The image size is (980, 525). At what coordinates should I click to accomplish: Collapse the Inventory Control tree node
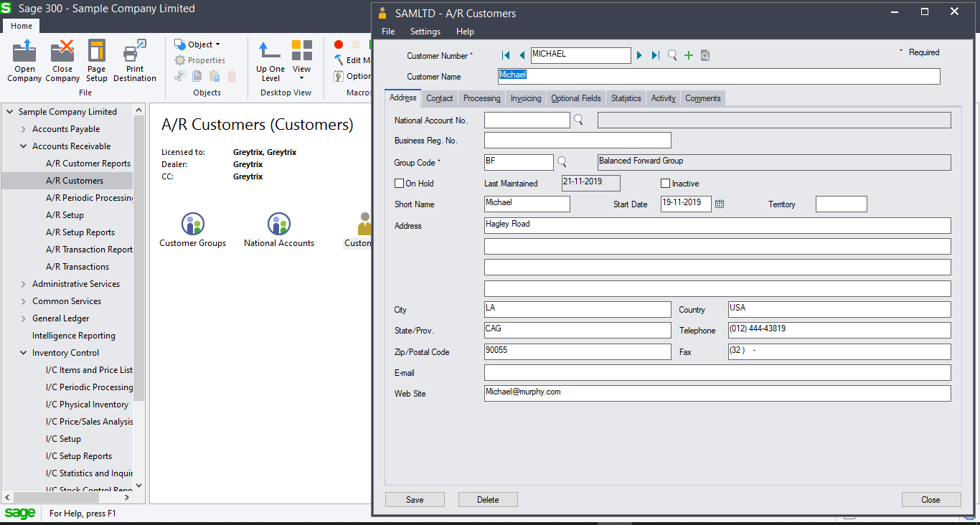pyautogui.click(x=24, y=353)
